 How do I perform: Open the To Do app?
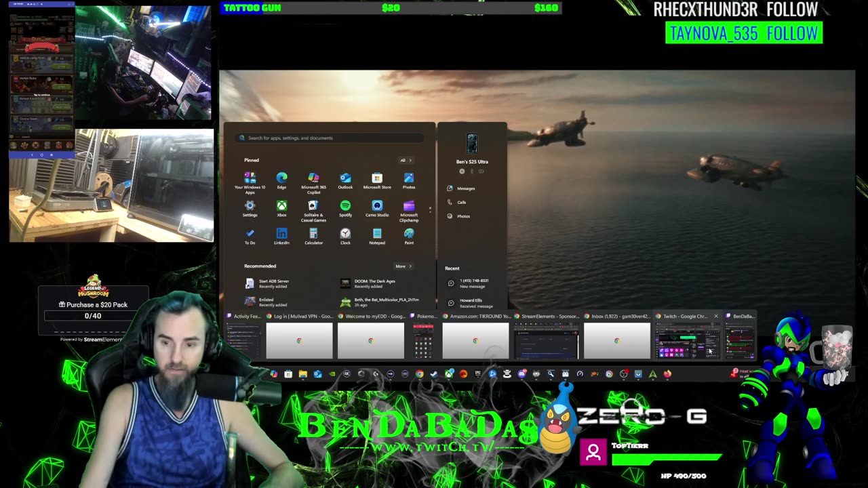[250, 237]
